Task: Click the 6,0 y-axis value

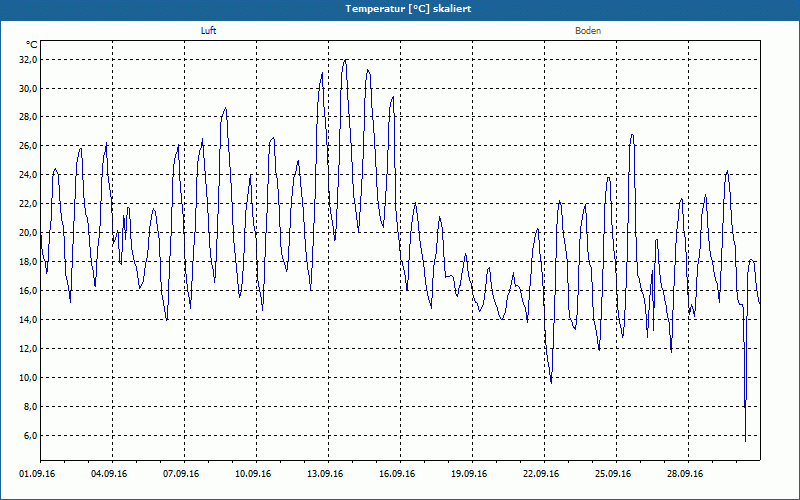Action: tap(30, 436)
